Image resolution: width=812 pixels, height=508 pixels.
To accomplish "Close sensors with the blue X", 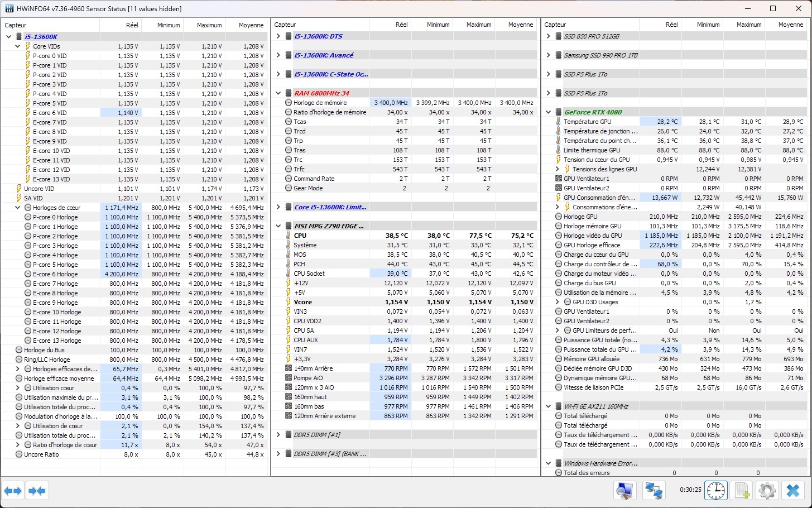I will (x=792, y=491).
